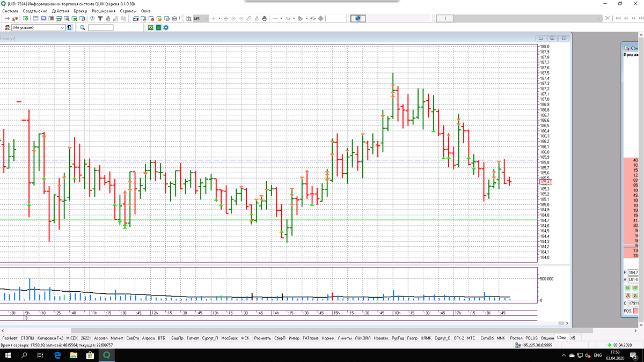Click the blue gear settings icon
The width and height of the screenshot is (644, 362).
coord(166,27)
